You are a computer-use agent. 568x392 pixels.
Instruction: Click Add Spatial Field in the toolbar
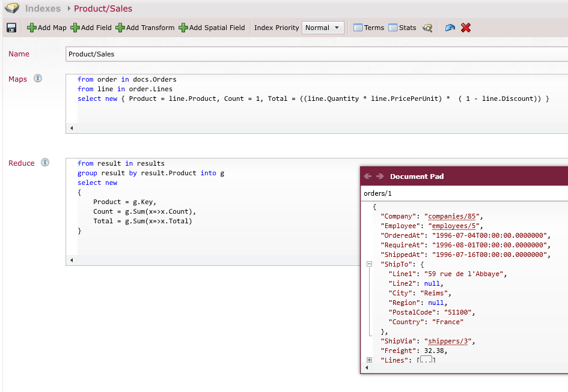(212, 28)
